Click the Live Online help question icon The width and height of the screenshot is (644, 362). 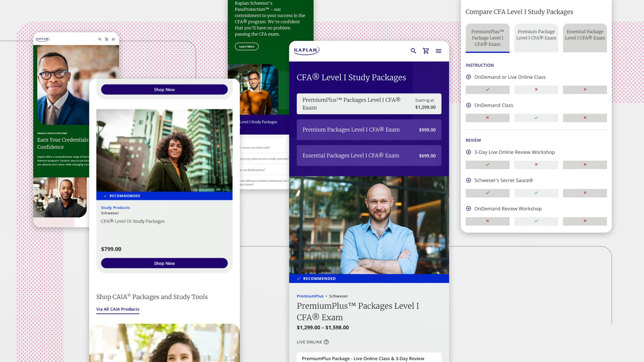tap(326, 342)
